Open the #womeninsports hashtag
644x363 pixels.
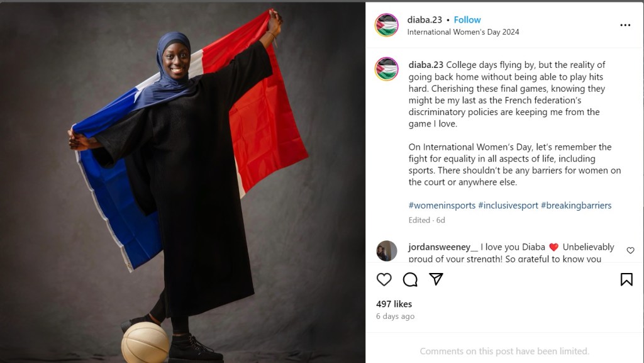coord(442,205)
